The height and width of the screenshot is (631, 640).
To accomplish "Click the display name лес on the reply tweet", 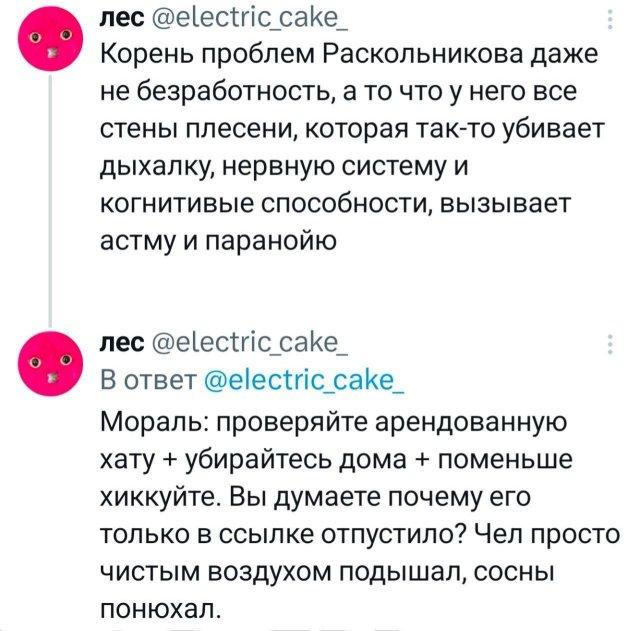I will point(123,346).
